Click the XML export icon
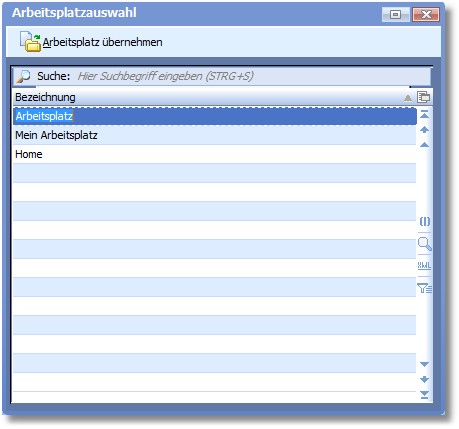The width and height of the screenshot is (459, 429). pos(424,265)
